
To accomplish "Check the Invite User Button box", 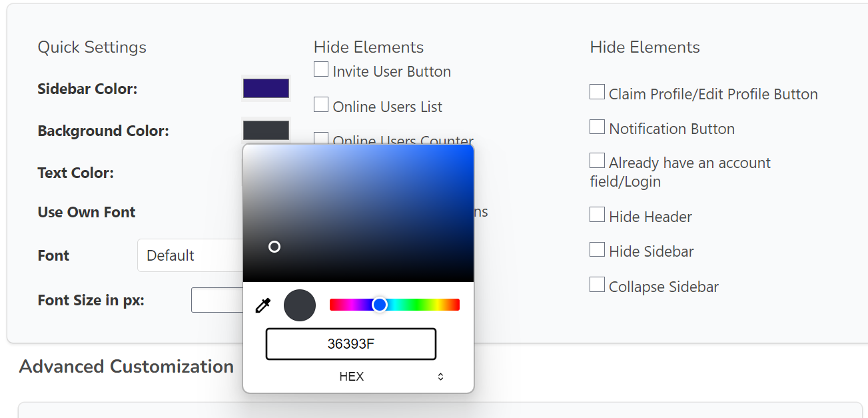I will tap(321, 69).
